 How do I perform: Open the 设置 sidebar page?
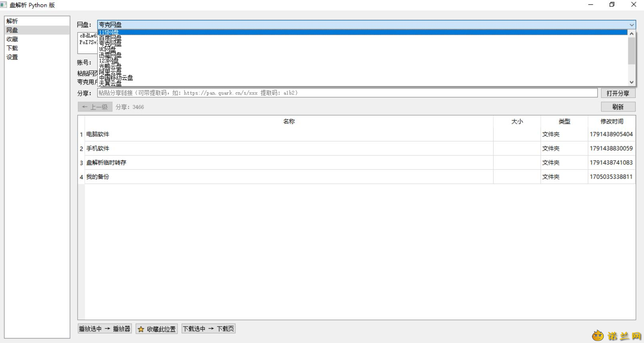[x=37, y=57]
